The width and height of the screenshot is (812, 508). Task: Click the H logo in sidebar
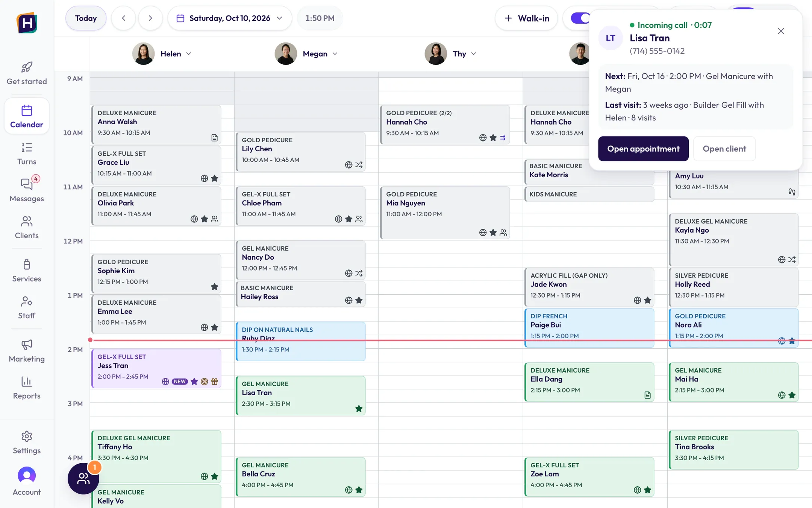click(x=27, y=23)
